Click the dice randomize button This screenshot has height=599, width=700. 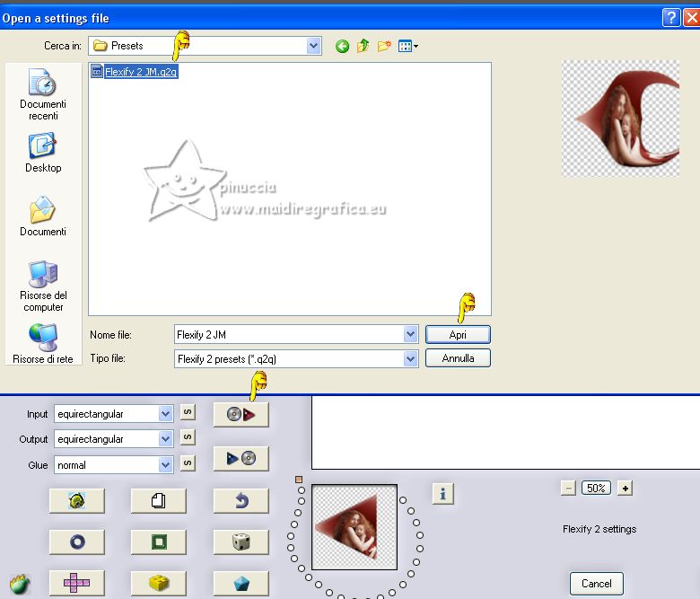(241, 542)
